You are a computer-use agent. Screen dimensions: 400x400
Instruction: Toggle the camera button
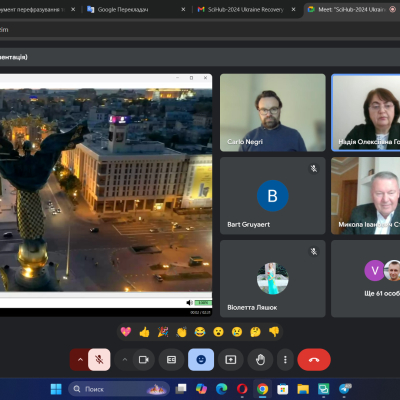point(144,360)
